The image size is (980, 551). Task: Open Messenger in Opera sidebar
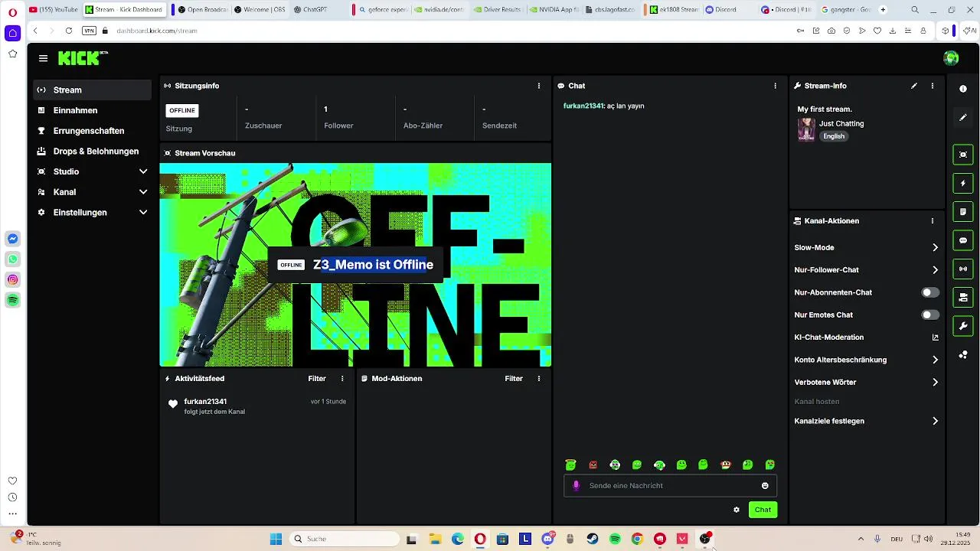(x=13, y=239)
